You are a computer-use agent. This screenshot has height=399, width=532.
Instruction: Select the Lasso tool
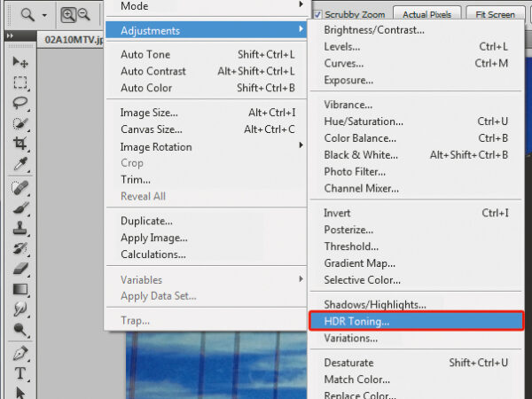pyautogui.click(x=20, y=103)
